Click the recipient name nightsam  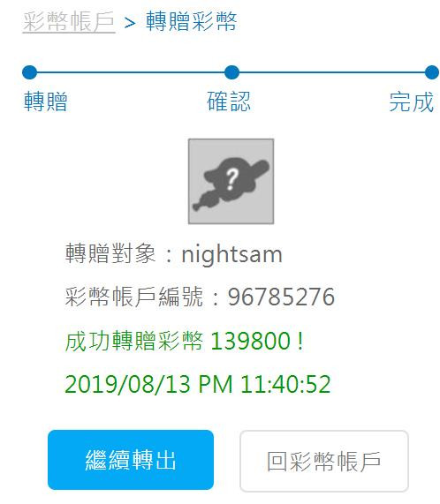231,254
